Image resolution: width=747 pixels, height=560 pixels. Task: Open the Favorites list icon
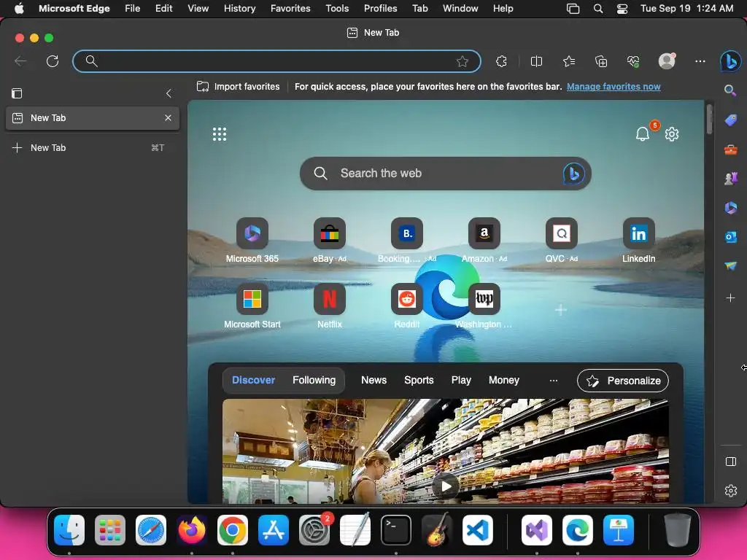click(x=569, y=61)
